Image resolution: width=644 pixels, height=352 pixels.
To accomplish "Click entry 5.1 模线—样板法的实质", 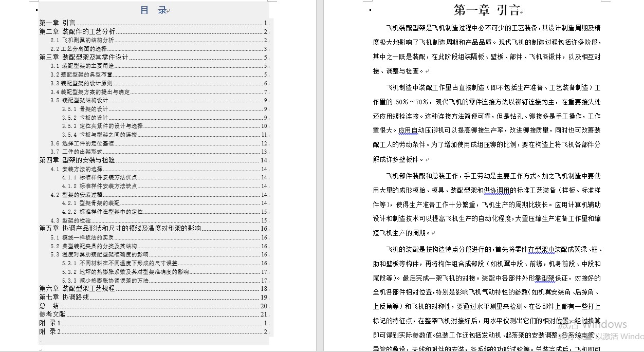I will point(159,237).
